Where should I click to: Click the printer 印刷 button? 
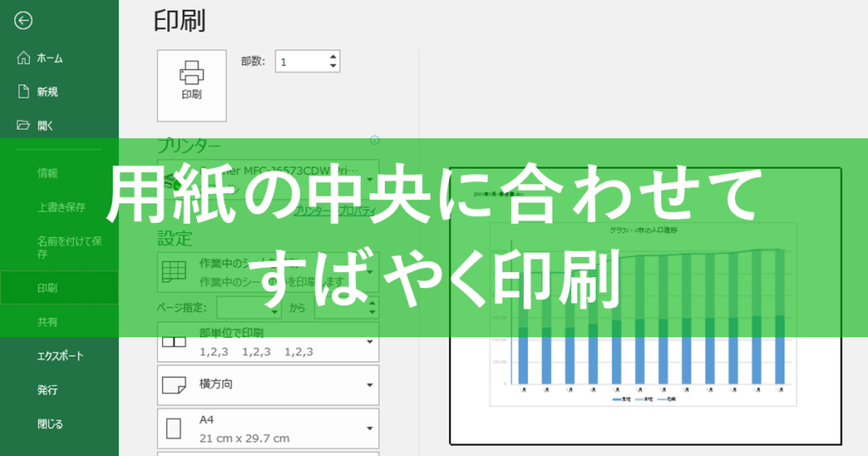tap(192, 86)
